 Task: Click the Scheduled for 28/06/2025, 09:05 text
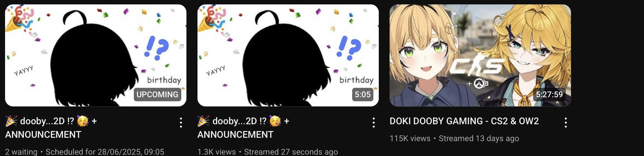tap(105, 152)
